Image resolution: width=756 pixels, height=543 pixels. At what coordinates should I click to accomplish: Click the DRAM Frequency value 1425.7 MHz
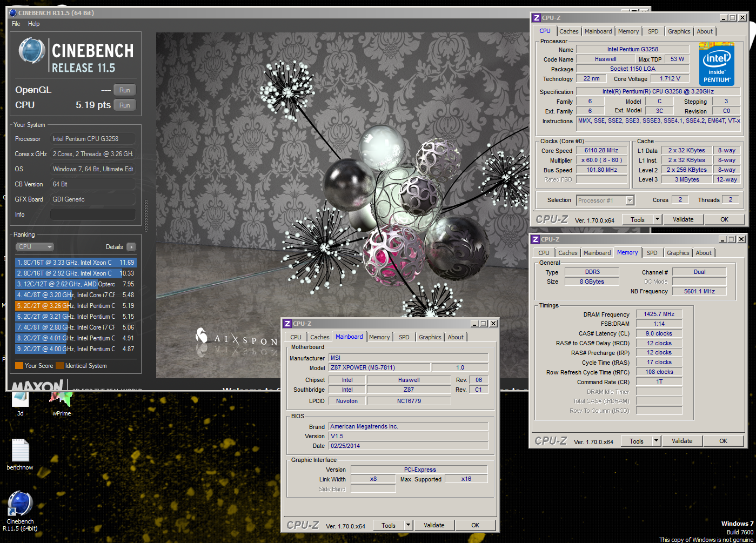(x=659, y=314)
